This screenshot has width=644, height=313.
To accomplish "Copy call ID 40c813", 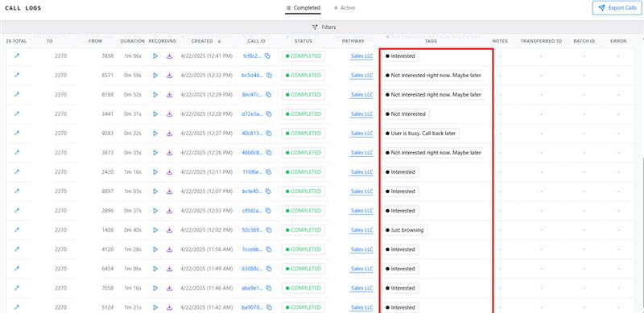I will pos(268,133).
